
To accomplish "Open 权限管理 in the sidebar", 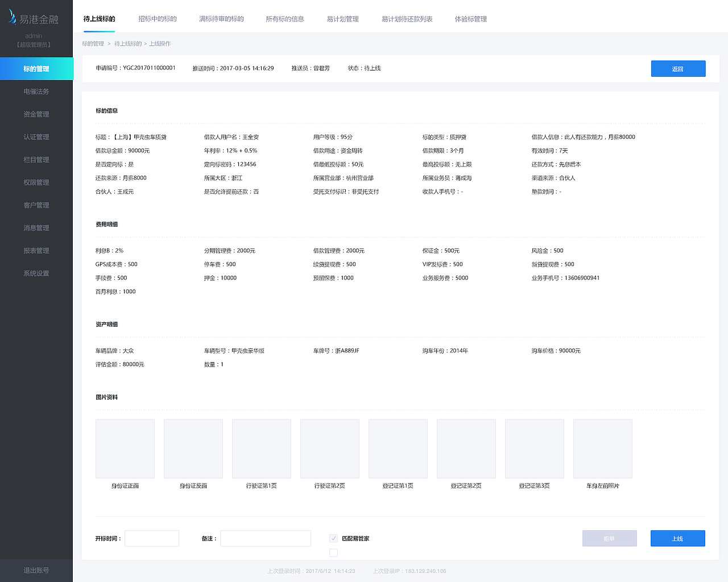I will coord(36,182).
